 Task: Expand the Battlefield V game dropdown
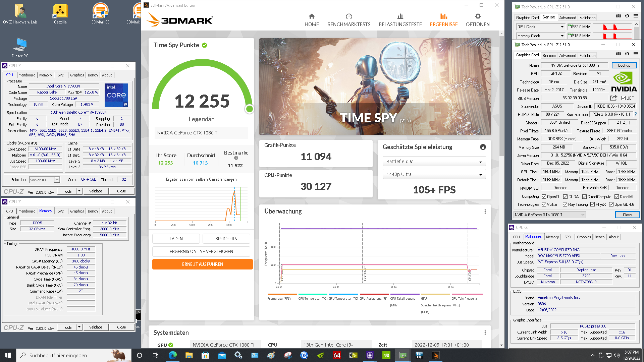tap(434, 162)
